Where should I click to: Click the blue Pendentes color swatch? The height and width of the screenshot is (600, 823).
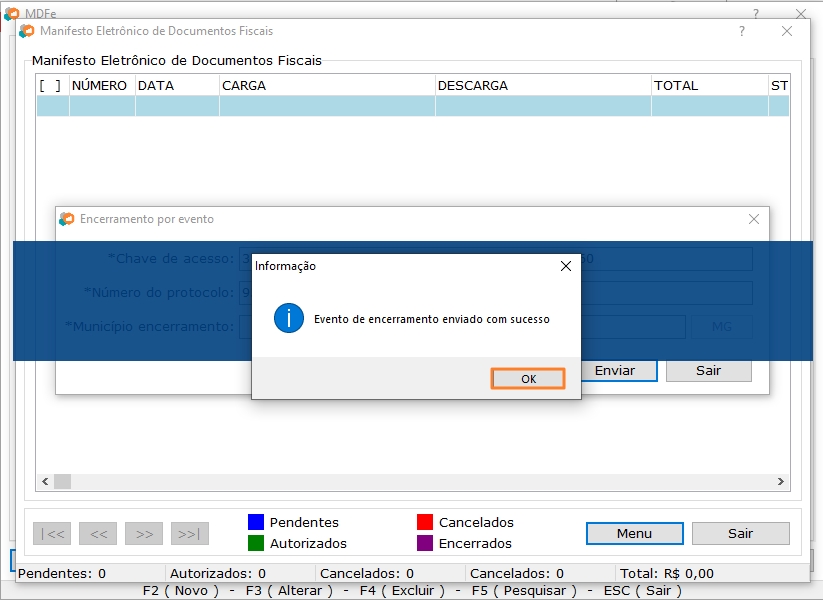coord(256,522)
